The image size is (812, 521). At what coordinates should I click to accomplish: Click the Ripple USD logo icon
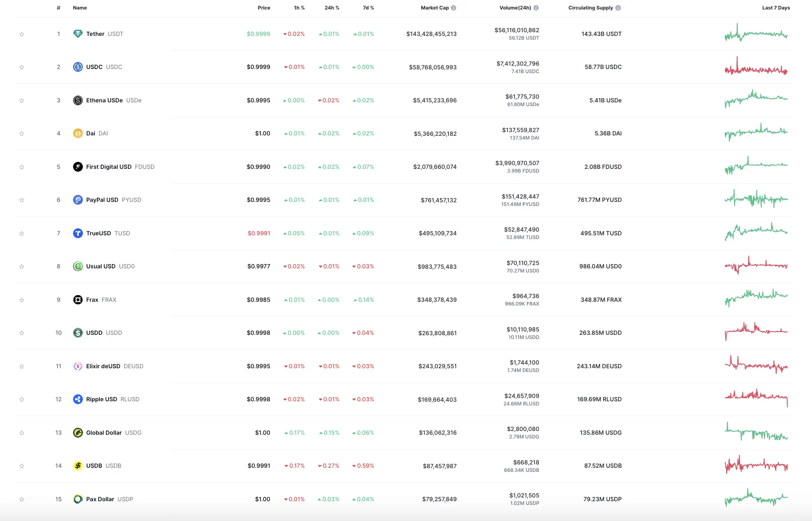78,399
